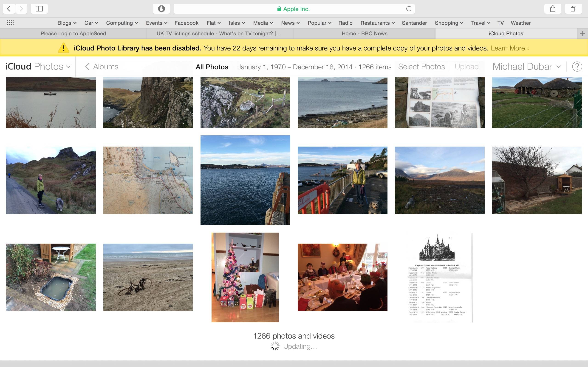Click the URL address bar input
Image resolution: width=588 pixels, height=367 pixels.
tap(294, 8)
